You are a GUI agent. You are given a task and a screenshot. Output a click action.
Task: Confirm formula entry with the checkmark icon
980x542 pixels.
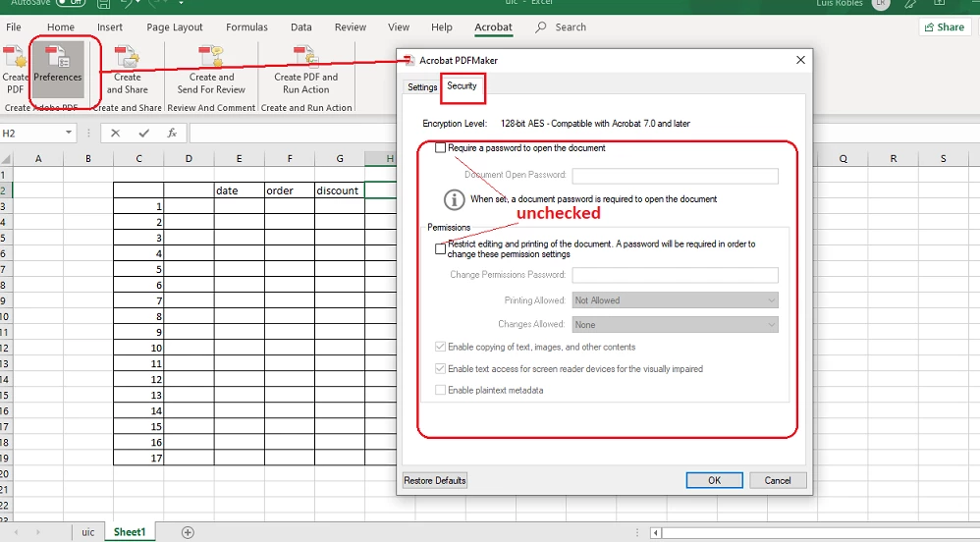pyautogui.click(x=144, y=134)
